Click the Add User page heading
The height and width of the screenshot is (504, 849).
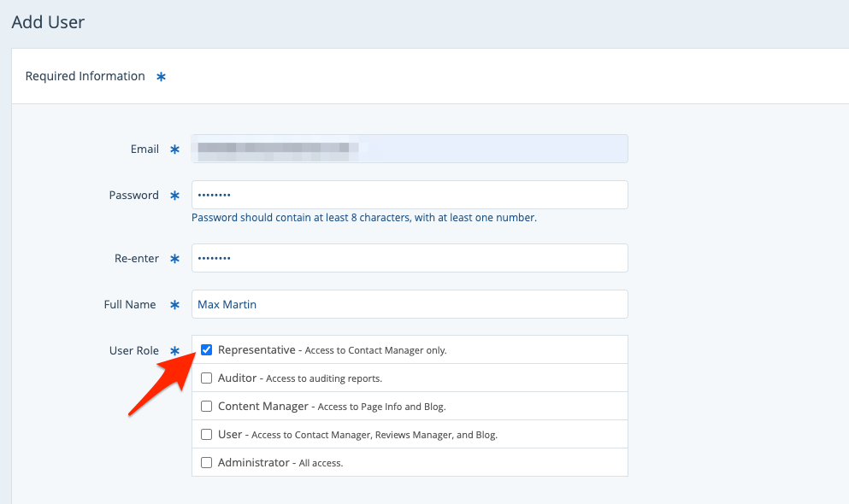point(48,22)
